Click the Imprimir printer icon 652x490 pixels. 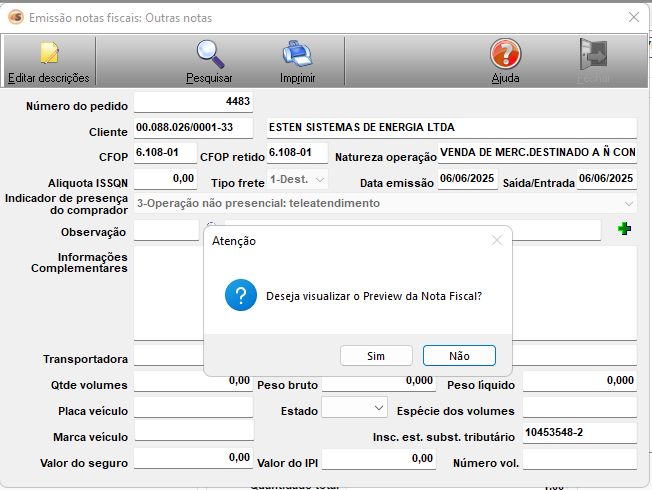[297, 54]
